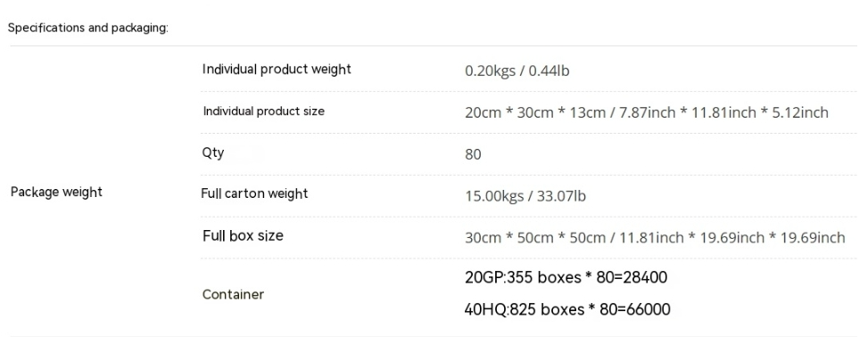Image resolution: width=868 pixels, height=337 pixels.
Task: Select the value '15.00kgs / 33.07lb'
Action: pyautogui.click(x=525, y=196)
